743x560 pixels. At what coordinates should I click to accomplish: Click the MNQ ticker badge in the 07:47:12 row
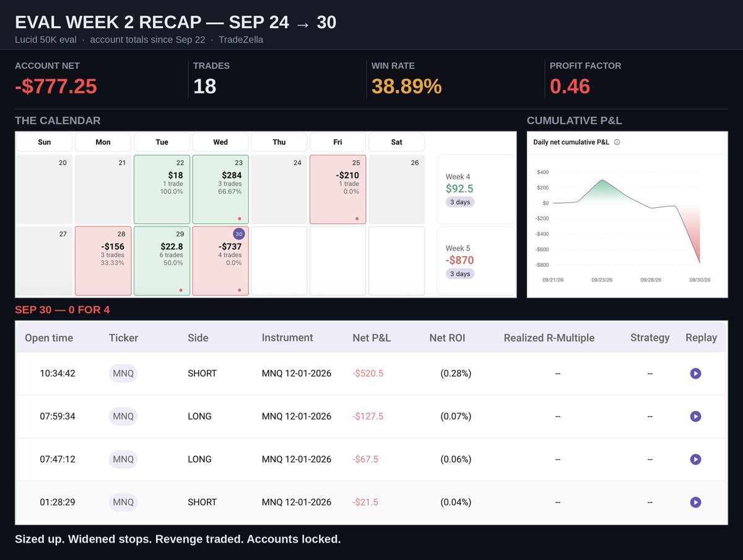click(x=123, y=459)
